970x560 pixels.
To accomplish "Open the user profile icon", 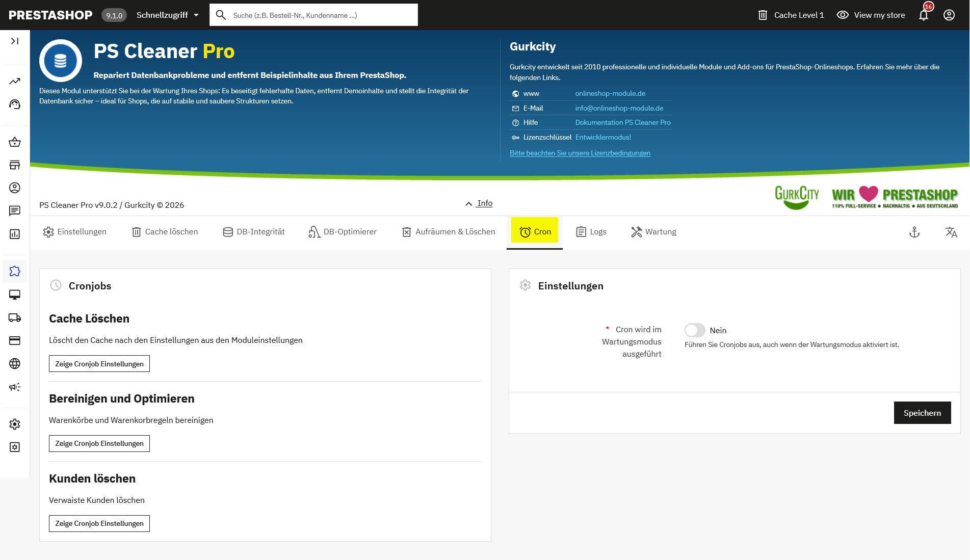I will point(949,15).
